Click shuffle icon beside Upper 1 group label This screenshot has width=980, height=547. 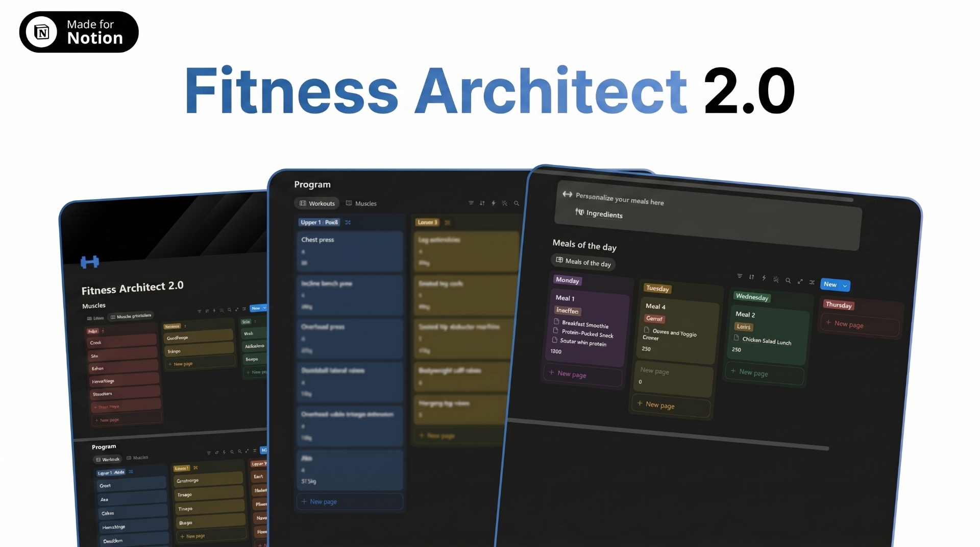point(348,222)
